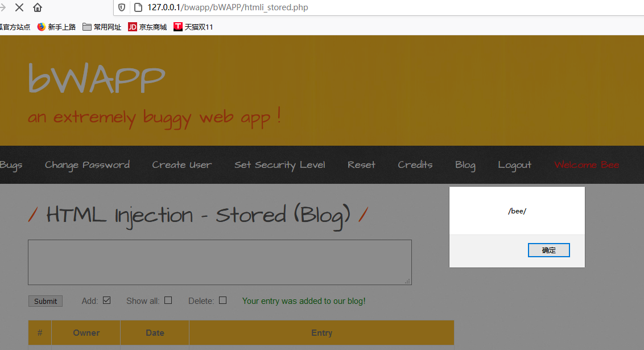Open the 常用网址 bookmarks folder

point(102,27)
